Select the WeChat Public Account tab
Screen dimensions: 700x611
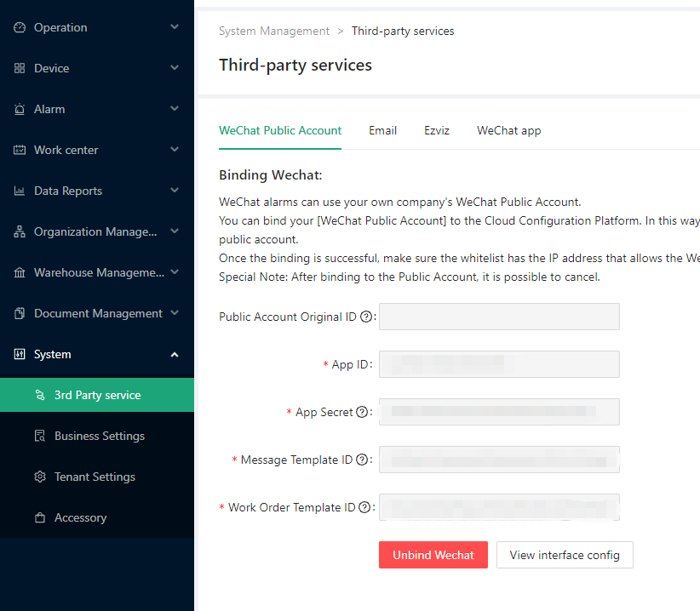coord(280,131)
